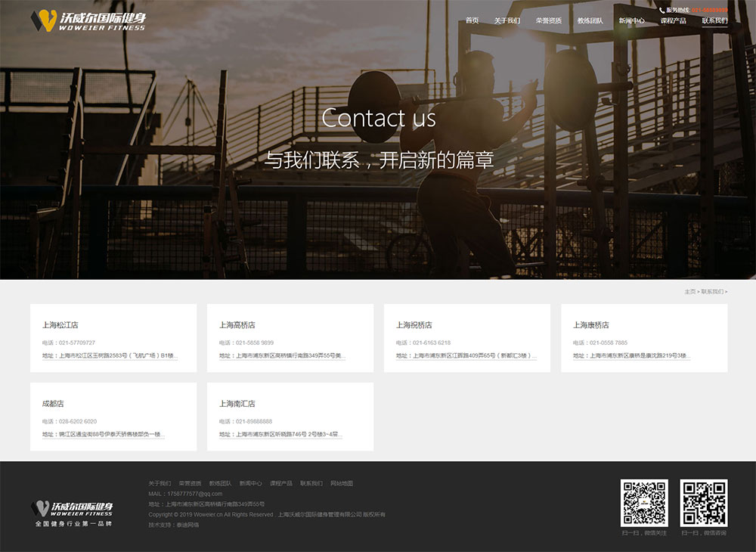The width and height of the screenshot is (756, 552).
Task: Open the 上海高桥店 location card
Action: click(x=290, y=338)
